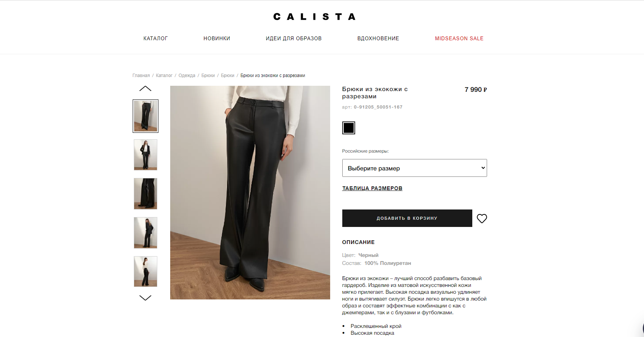644x337 pixels.
Task: Click the 'ДОБАВИТЬ В КОРЗИНУ' button
Action: pos(407,218)
